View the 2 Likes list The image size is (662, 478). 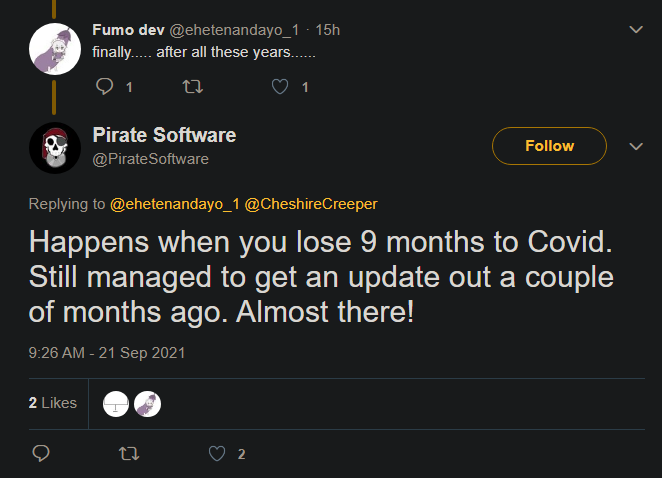pyautogui.click(x=53, y=403)
